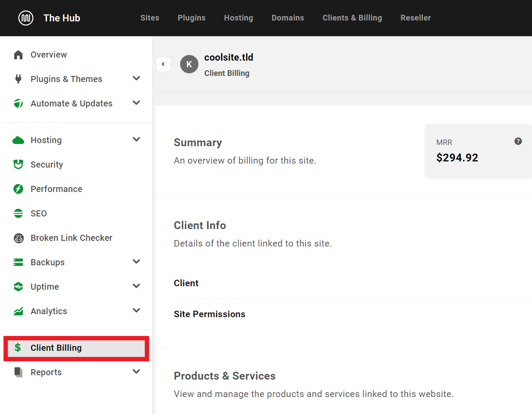
Task: Expand the Automate & Updates section
Action: (136, 103)
